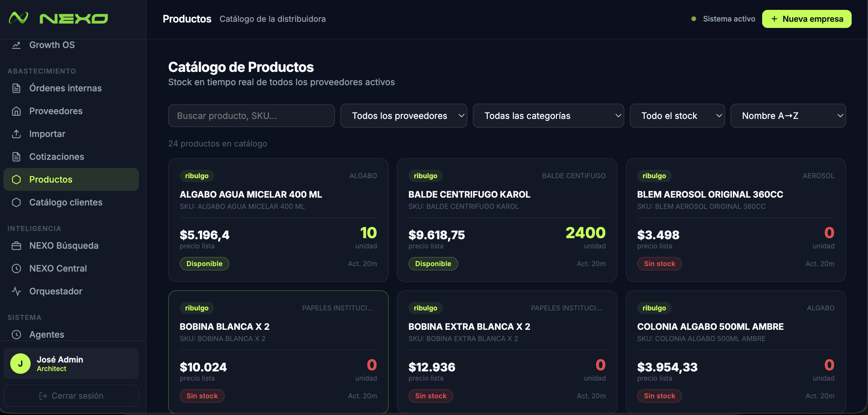Click the 24 productos en catálogo text
Screen dimensions: 868x415
(218, 144)
